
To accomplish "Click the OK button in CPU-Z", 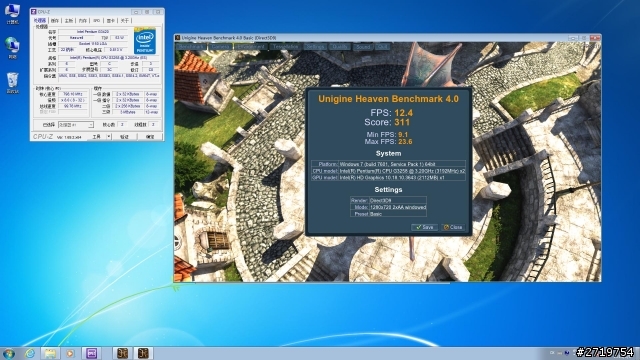I will pyautogui.click(x=150, y=137).
